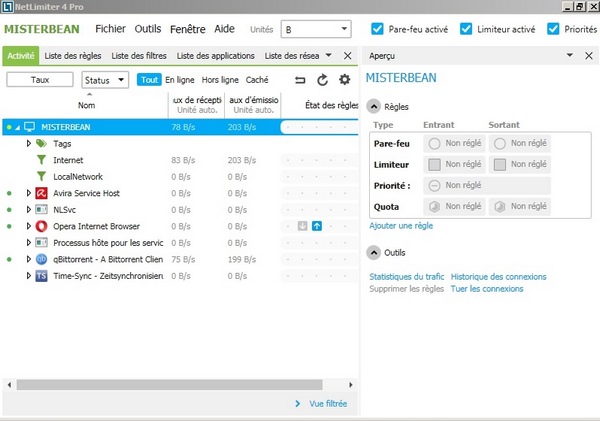Set the Priorité rule
Screen dimensions: 600x421
click(x=487, y=186)
